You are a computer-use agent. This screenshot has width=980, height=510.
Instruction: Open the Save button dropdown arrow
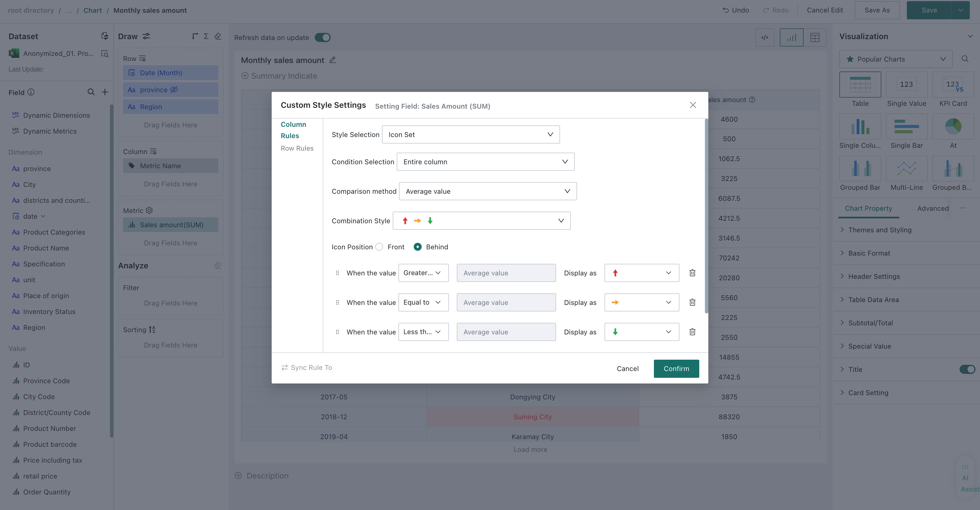click(961, 10)
